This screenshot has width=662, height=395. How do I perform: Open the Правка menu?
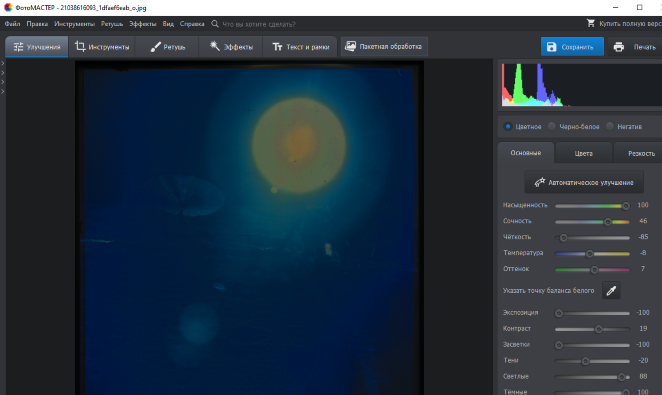click(x=37, y=24)
